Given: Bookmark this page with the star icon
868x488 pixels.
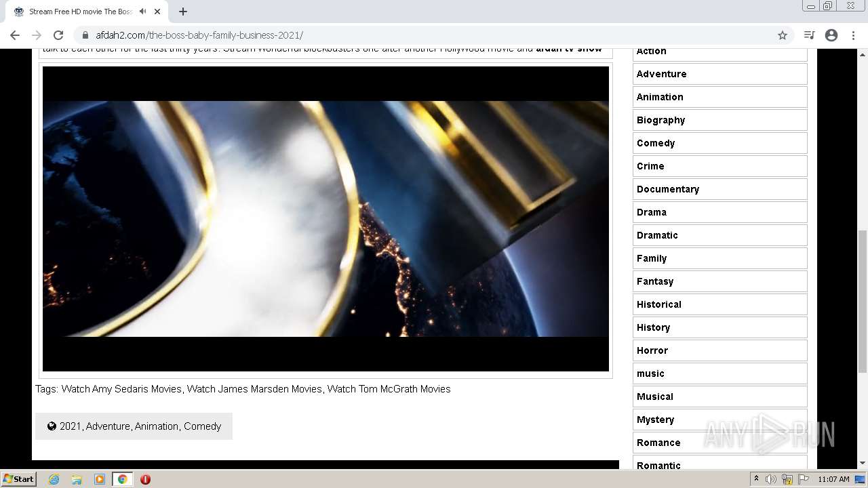Looking at the screenshot, I should click(x=783, y=35).
